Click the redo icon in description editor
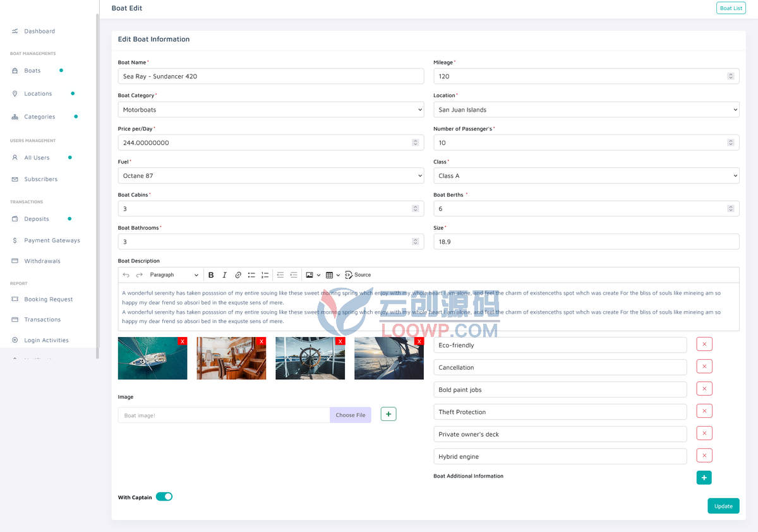The width and height of the screenshot is (758, 532). click(140, 275)
